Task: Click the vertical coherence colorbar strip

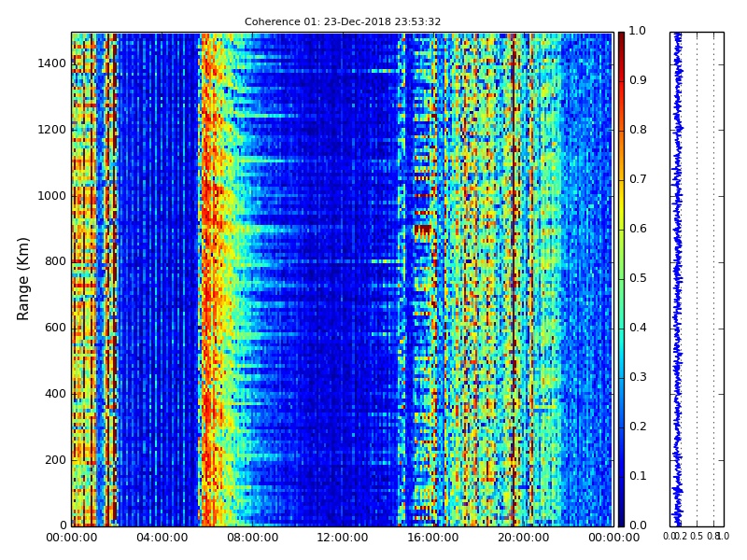Action: pos(621,279)
